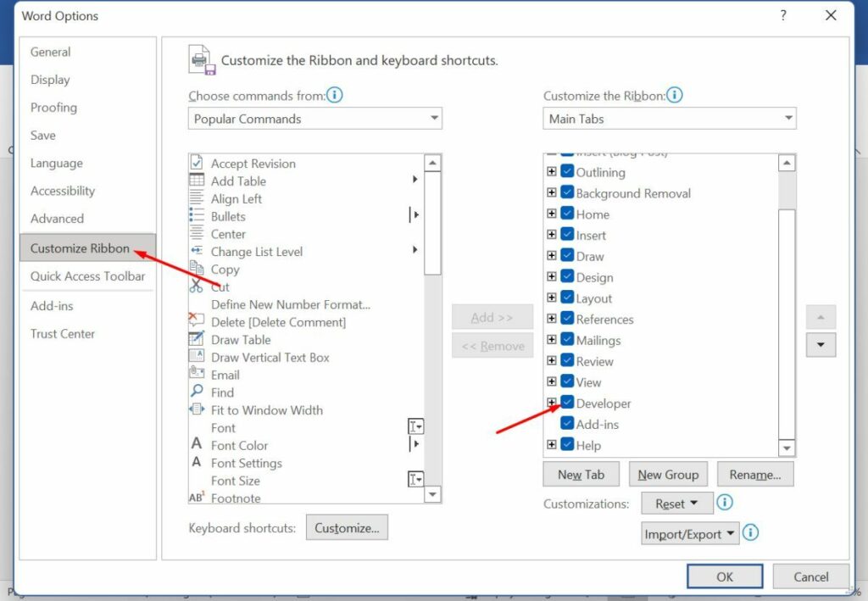Uncheck the Review tab
The width and height of the screenshot is (868, 601).
[566, 361]
